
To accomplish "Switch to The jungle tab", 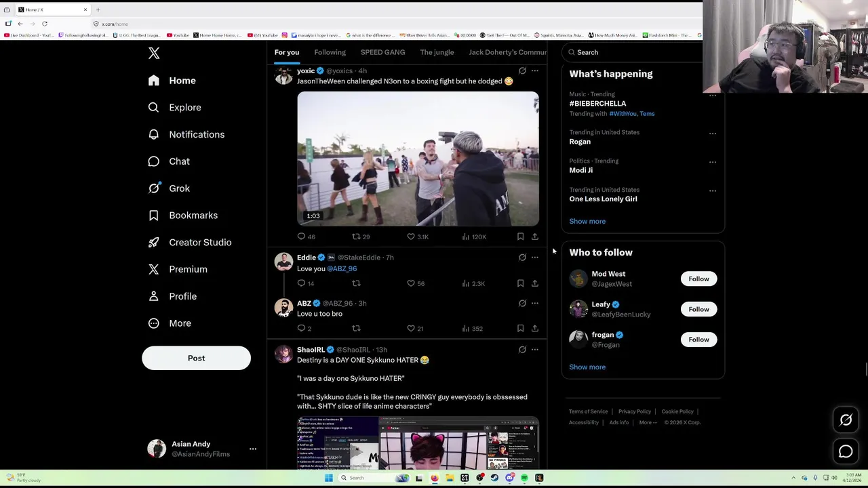I will pyautogui.click(x=437, y=52).
